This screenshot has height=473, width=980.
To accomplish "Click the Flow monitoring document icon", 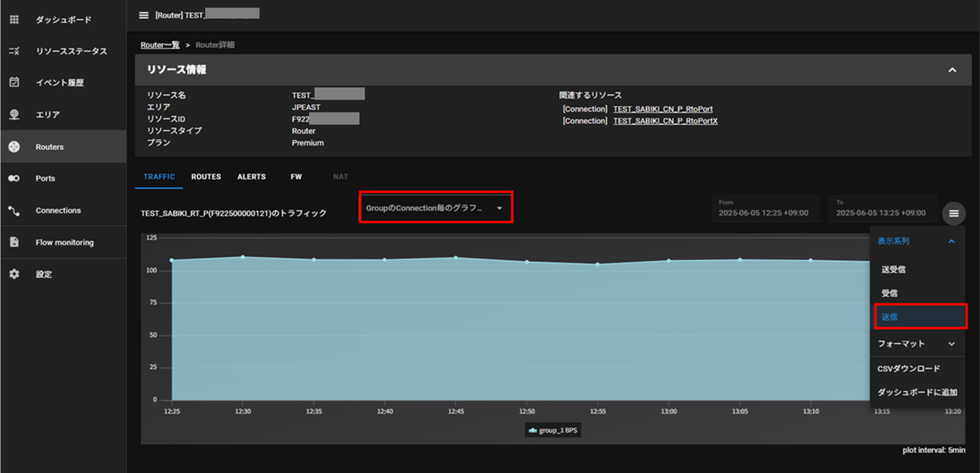I will (14, 243).
